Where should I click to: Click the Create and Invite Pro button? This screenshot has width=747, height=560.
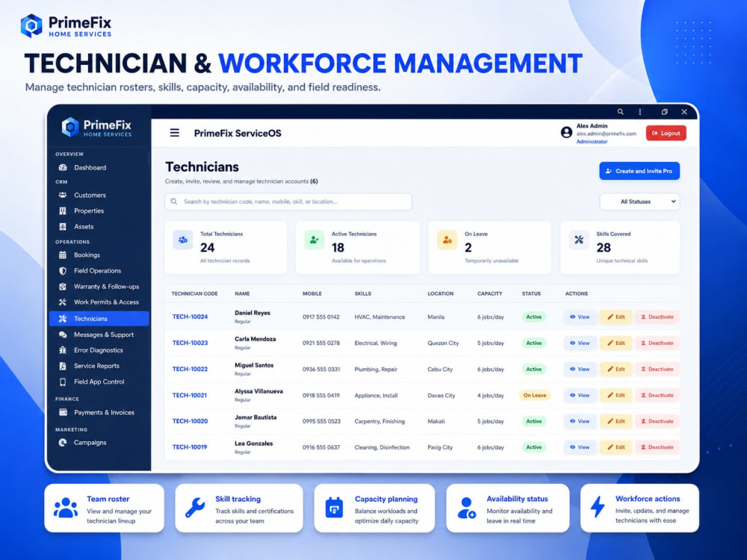tap(639, 171)
